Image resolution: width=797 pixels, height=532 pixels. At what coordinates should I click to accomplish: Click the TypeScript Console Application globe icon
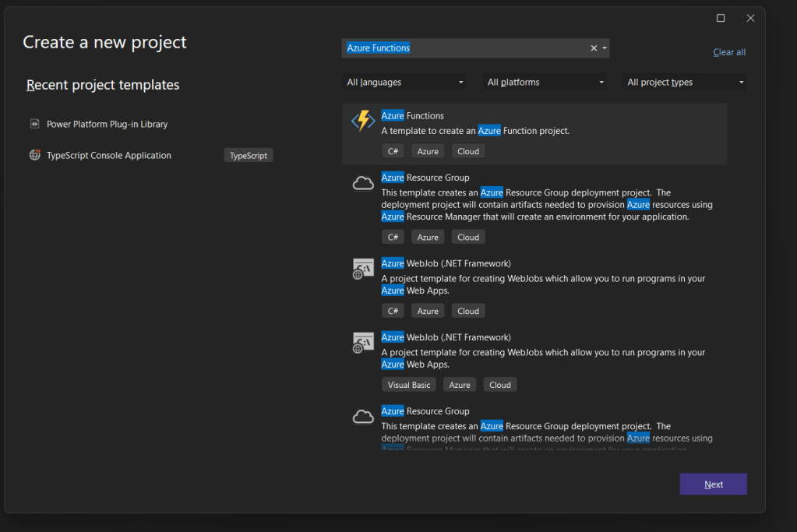34,154
